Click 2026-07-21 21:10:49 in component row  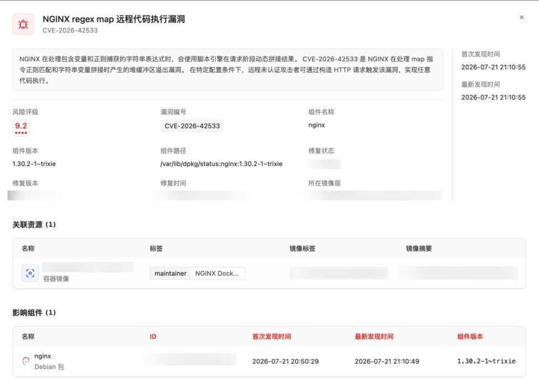coord(387,362)
